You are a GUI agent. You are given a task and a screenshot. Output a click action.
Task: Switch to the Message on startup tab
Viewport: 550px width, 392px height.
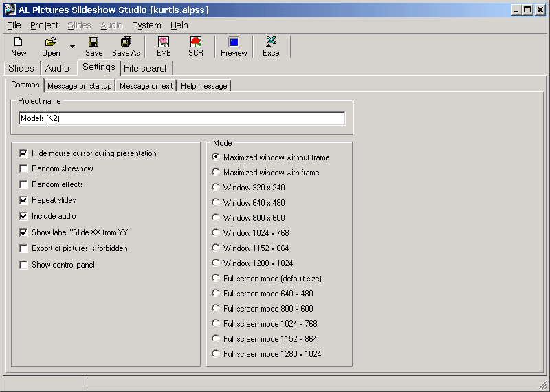point(79,86)
